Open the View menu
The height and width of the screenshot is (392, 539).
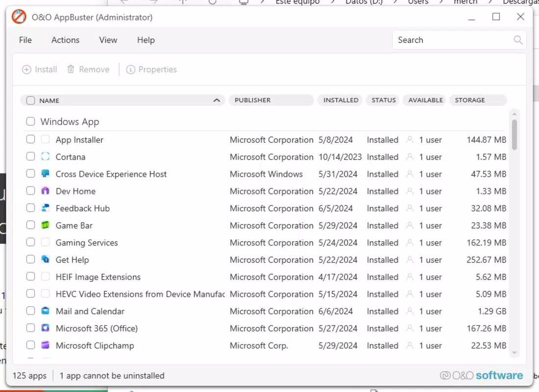tap(108, 40)
